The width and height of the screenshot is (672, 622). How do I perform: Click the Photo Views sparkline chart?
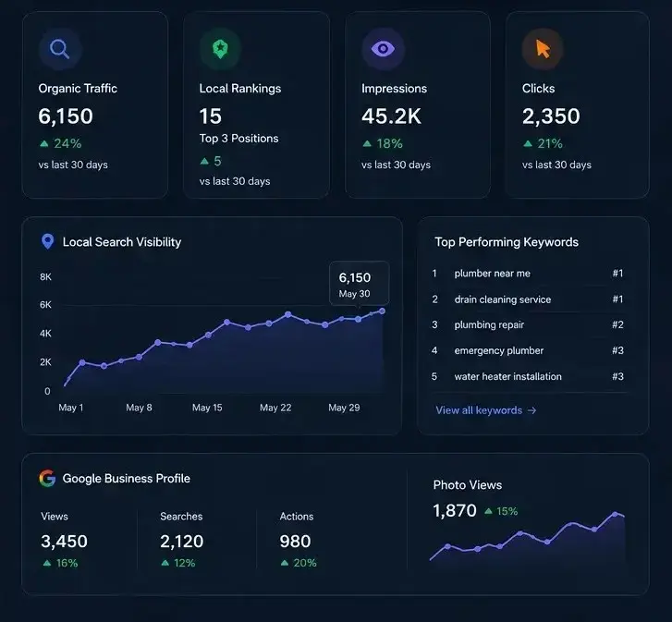(x=527, y=541)
